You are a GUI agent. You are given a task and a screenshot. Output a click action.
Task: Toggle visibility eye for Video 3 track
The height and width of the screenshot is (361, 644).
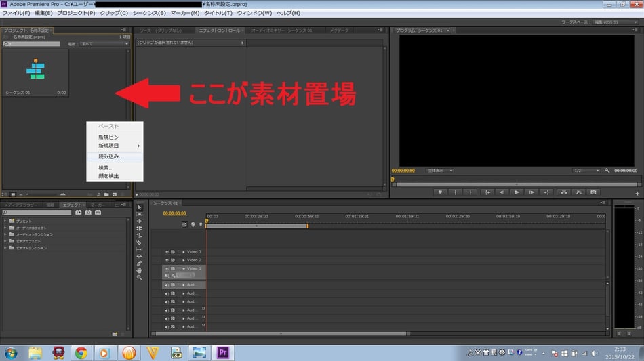click(167, 252)
